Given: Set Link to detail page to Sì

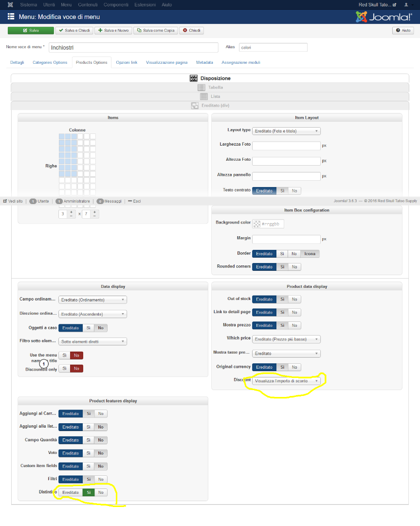Looking at the screenshot, I should point(282,313).
